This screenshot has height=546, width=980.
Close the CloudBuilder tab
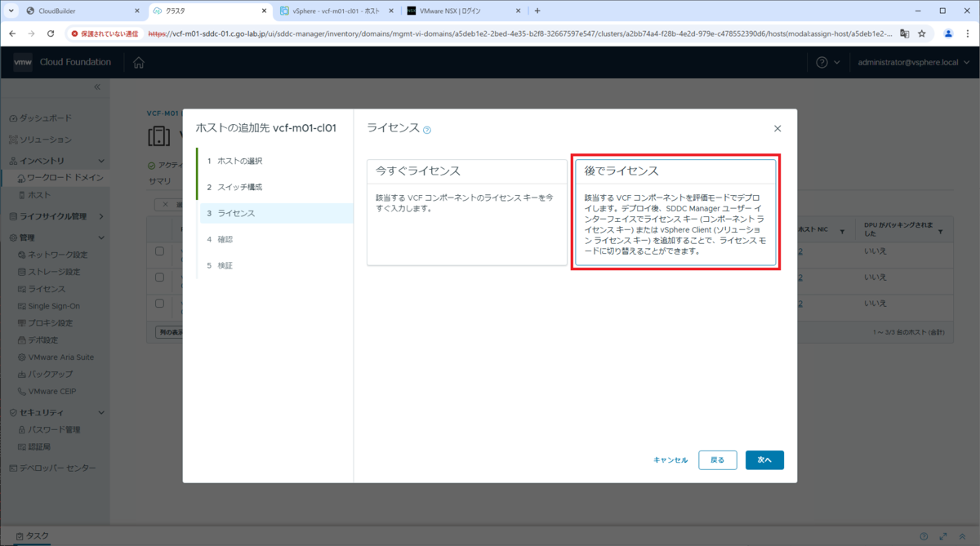pos(136,11)
